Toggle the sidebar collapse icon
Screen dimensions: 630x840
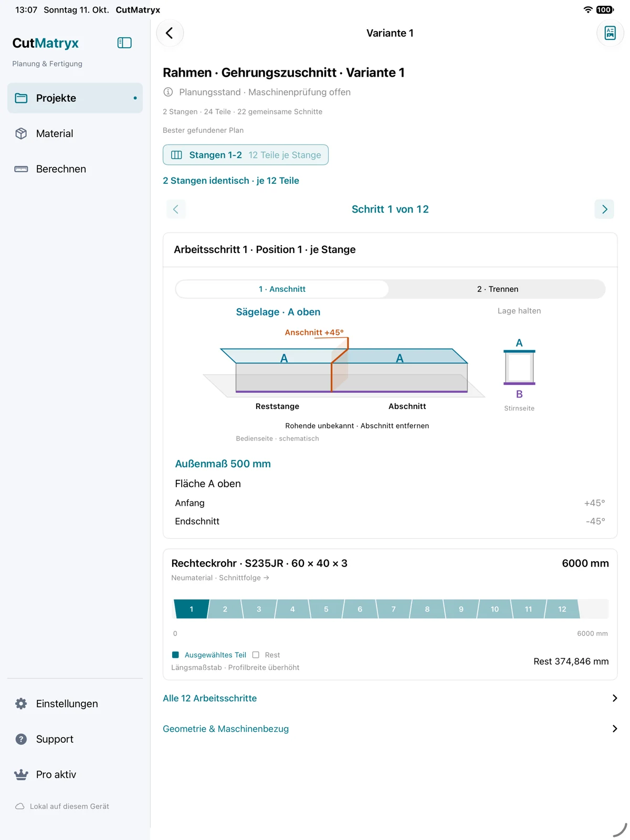(x=124, y=43)
